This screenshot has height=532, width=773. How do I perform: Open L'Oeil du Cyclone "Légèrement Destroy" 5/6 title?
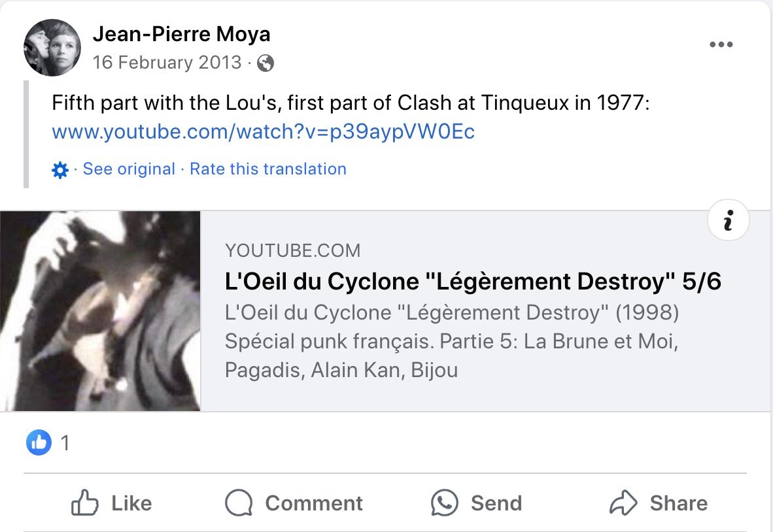[x=473, y=282]
